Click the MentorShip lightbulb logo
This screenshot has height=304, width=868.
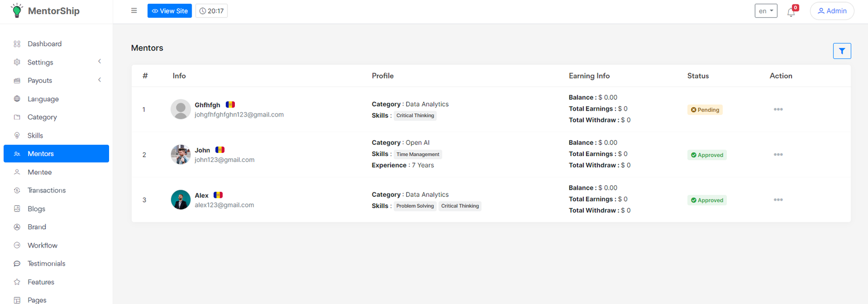point(17,11)
